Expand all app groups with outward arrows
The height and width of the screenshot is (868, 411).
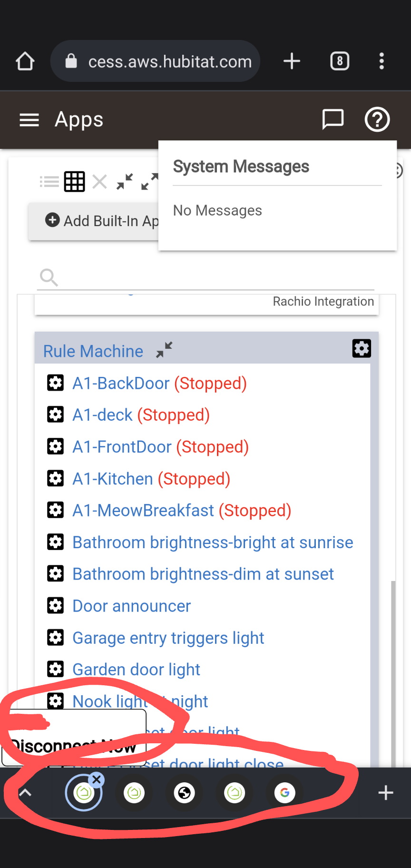(x=149, y=181)
